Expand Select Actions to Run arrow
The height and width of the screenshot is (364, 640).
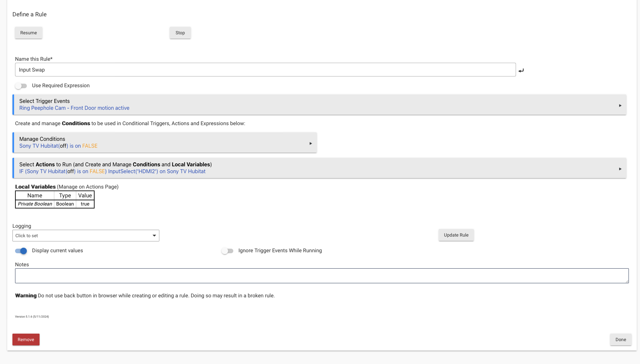620,169
